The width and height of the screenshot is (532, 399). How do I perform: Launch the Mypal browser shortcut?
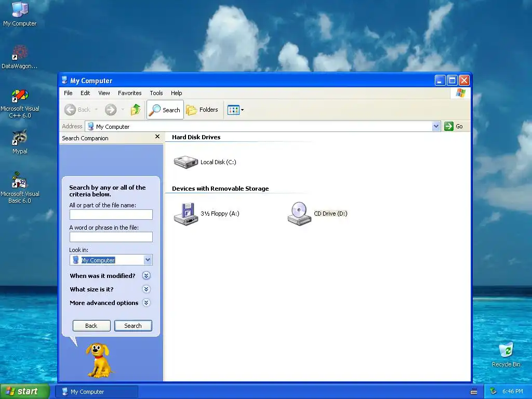20,142
